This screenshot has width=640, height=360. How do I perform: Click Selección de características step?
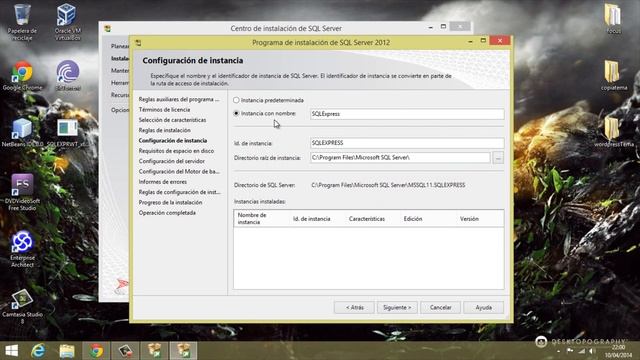click(172, 120)
